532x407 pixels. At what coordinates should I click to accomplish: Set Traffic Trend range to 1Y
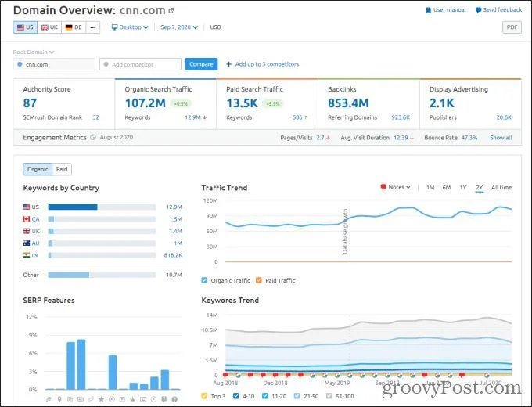(x=463, y=187)
